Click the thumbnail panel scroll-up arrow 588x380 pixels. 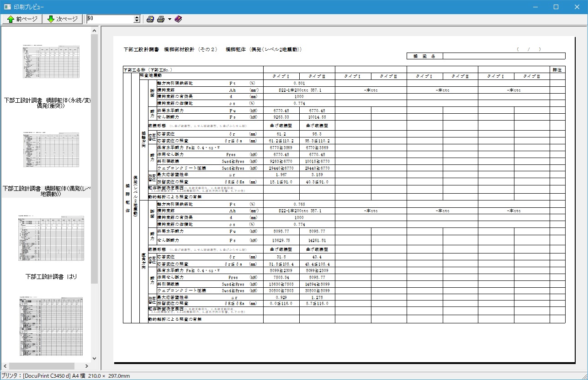coord(95,30)
